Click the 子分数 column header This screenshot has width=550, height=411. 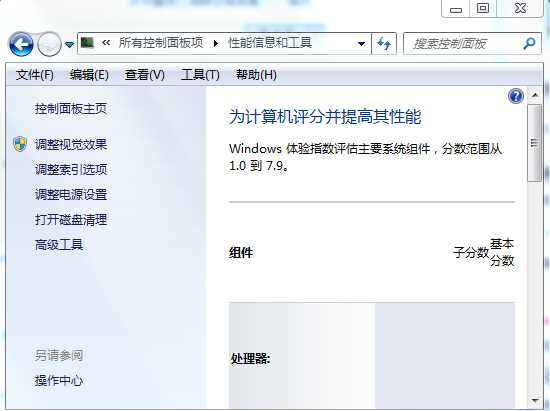pos(471,252)
